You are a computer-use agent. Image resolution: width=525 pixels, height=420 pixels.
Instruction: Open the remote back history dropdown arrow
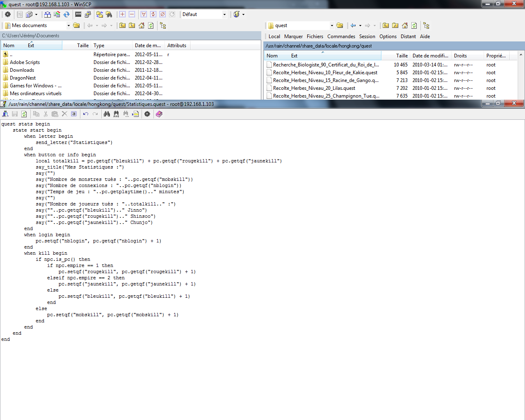pos(360,25)
